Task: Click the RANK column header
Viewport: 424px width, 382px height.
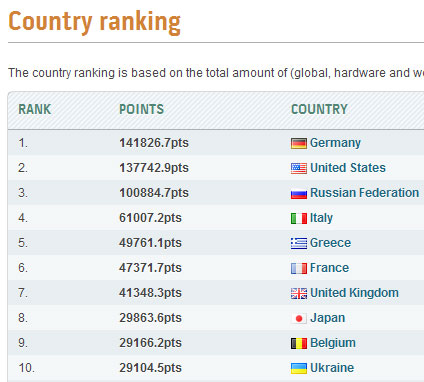Action: click(35, 109)
